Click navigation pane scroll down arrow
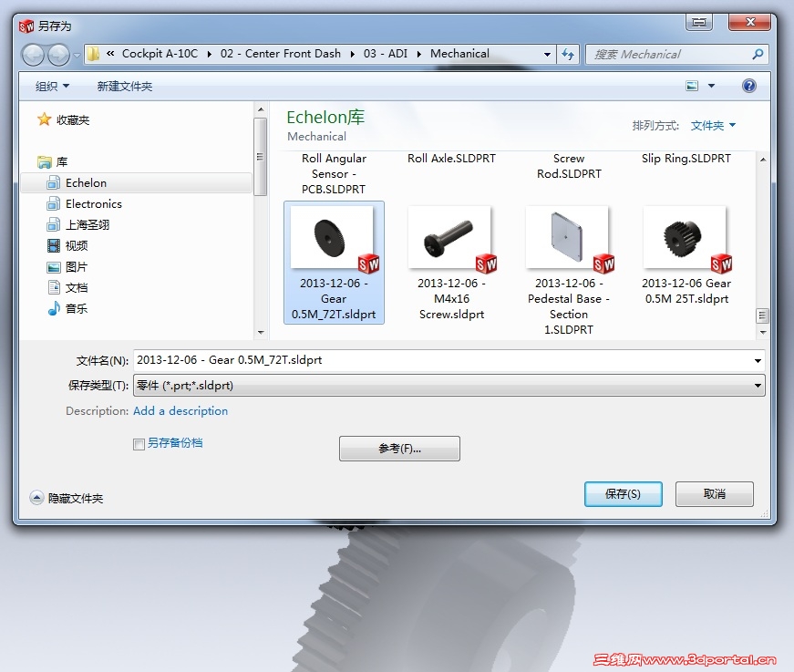 (x=261, y=332)
